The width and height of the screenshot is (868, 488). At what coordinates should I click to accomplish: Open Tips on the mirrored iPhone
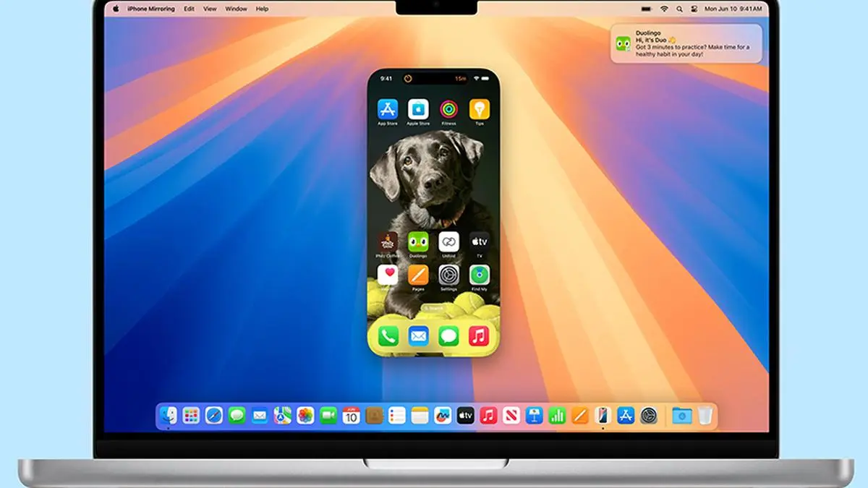pyautogui.click(x=479, y=109)
